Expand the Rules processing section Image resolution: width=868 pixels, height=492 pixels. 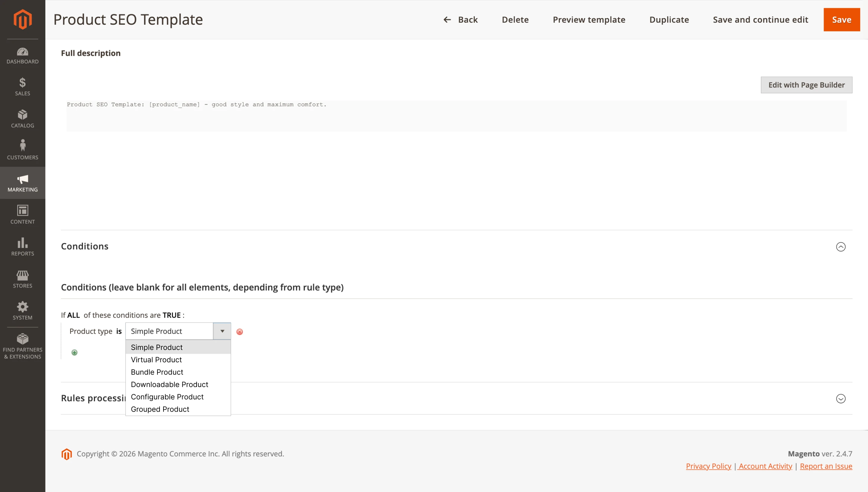841,399
